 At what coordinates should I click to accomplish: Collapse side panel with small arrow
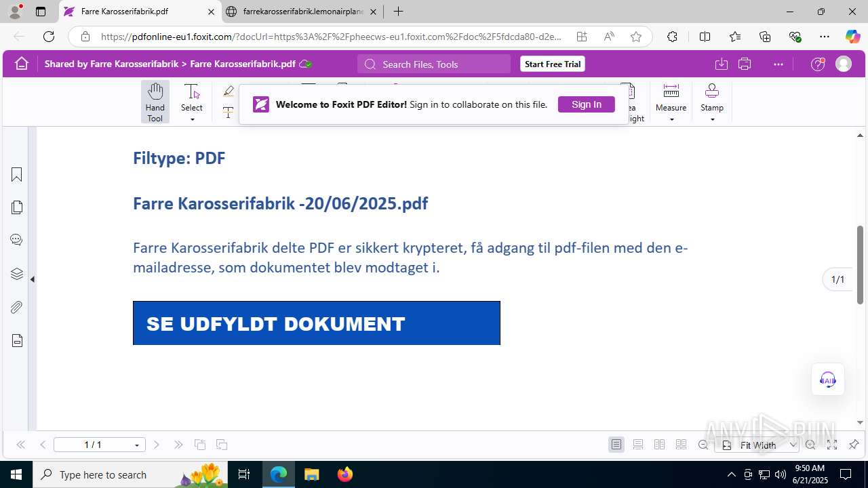click(32, 279)
